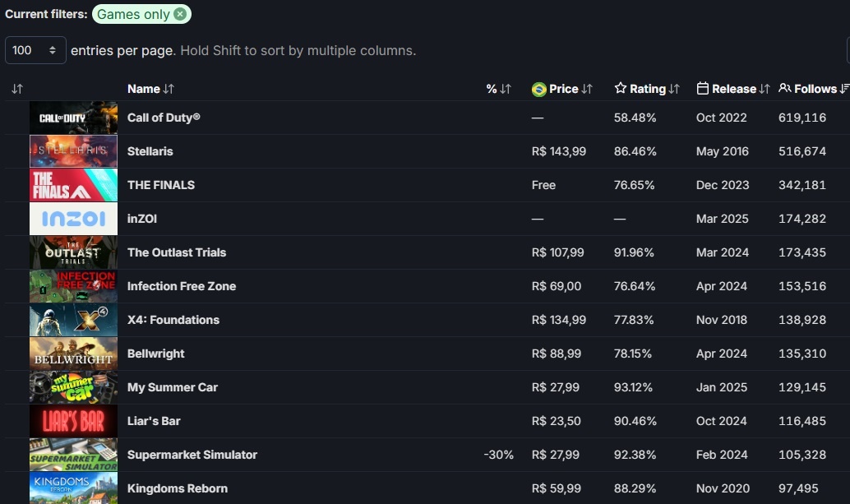This screenshot has width=850, height=504.
Task: Sort by the unlabeled first column
Action: pyautogui.click(x=17, y=89)
